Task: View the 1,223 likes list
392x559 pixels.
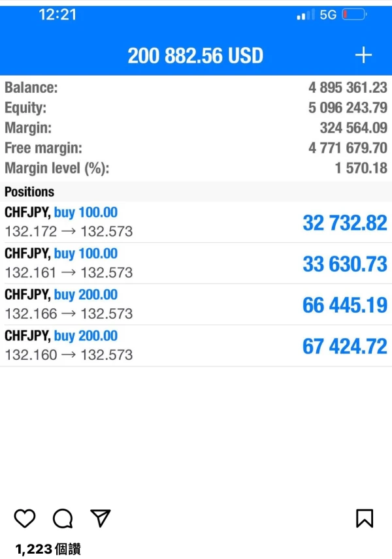Action: [48, 549]
